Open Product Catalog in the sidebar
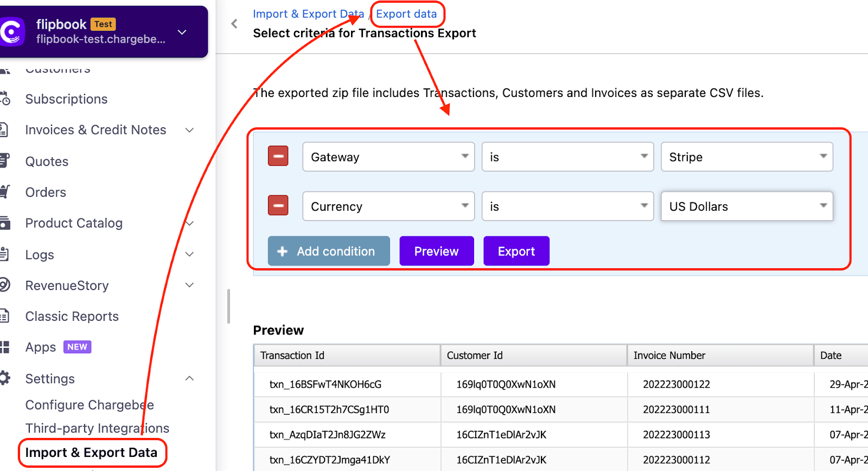868x471 pixels. [74, 223]
